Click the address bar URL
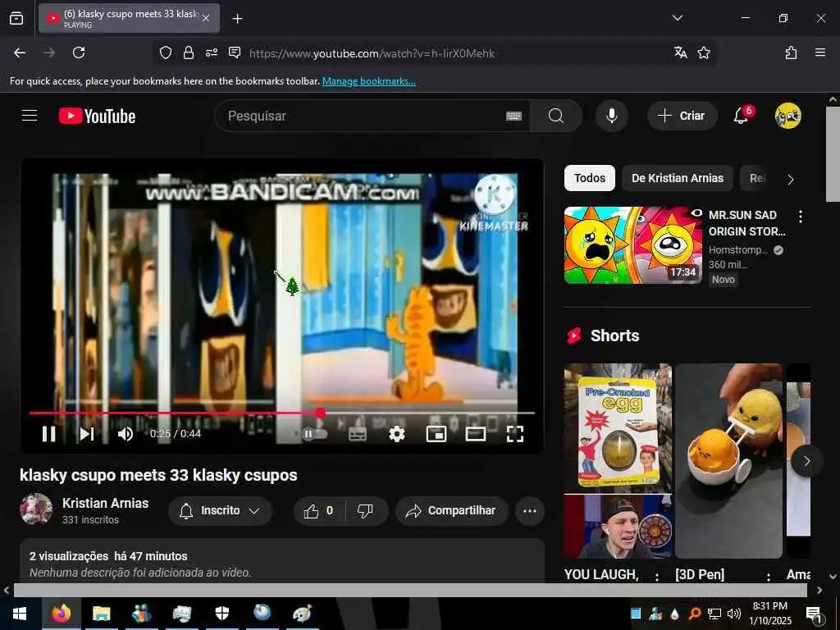The height and width of the screenshot is (630, 840). point(372,53)
